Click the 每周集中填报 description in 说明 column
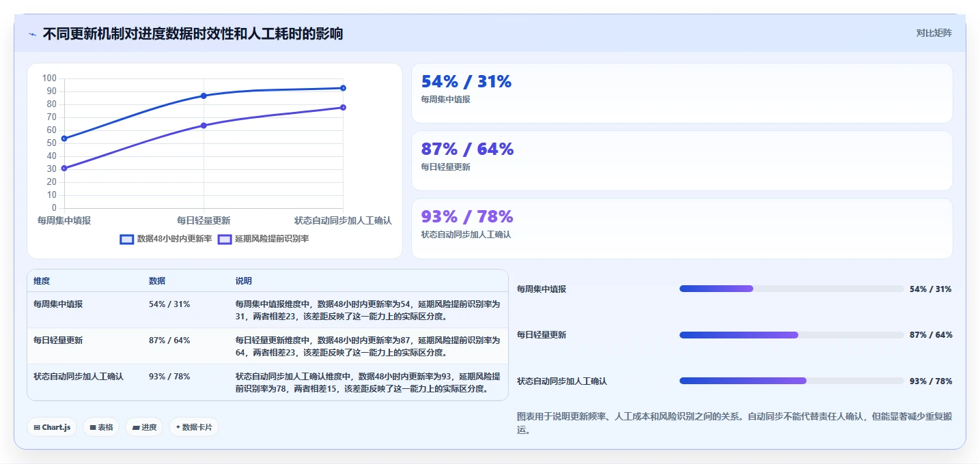This screenshot has height=464, width=980. (367, 310)
